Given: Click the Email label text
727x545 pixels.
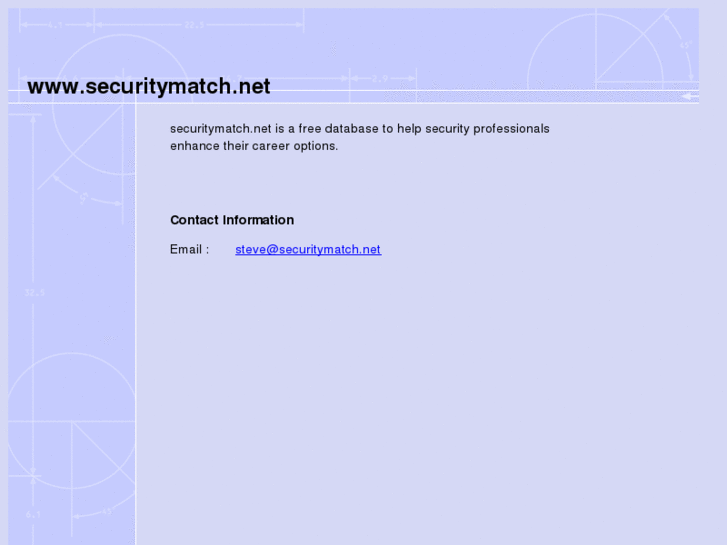Looking at the screenshot, I should point(189,250).
